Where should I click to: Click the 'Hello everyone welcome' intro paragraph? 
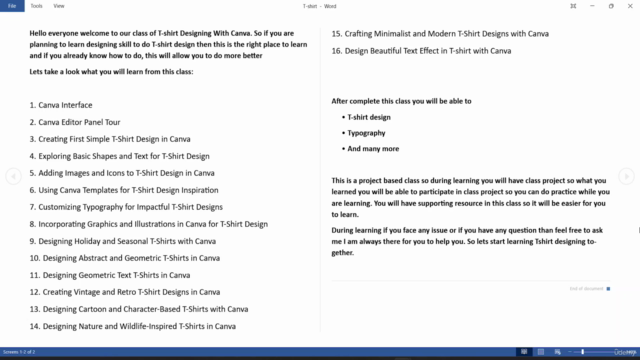point(168,44)
